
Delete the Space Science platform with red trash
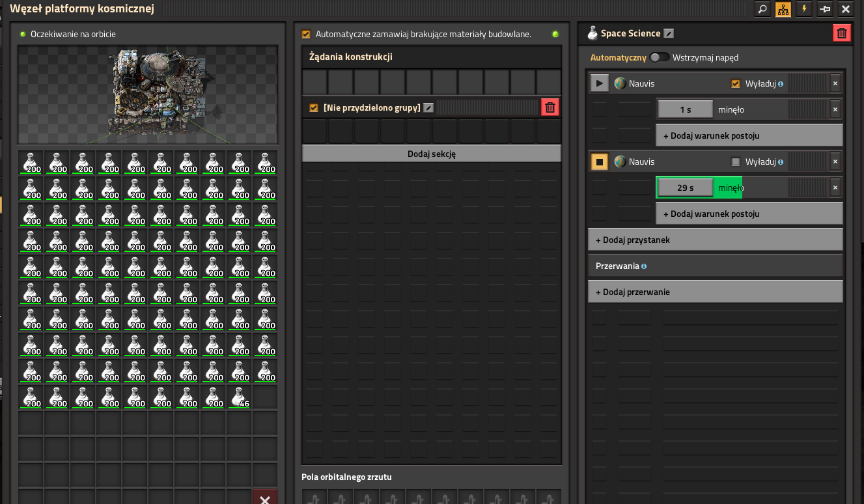click(x=841, y=33)
